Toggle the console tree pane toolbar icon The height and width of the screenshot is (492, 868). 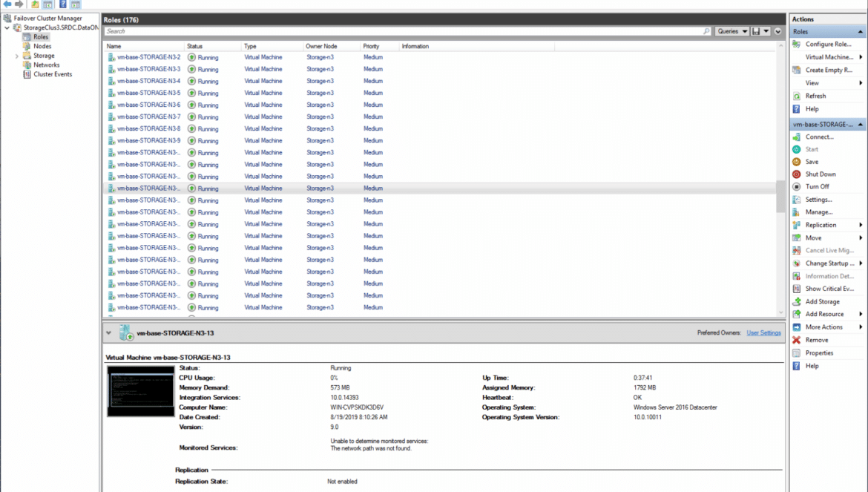[47, 4]
